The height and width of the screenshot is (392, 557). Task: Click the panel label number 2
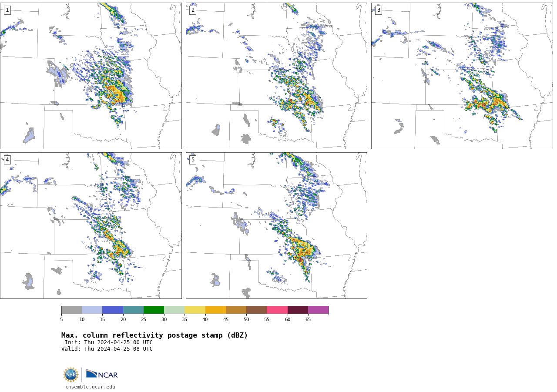click(x=193, y=10)
